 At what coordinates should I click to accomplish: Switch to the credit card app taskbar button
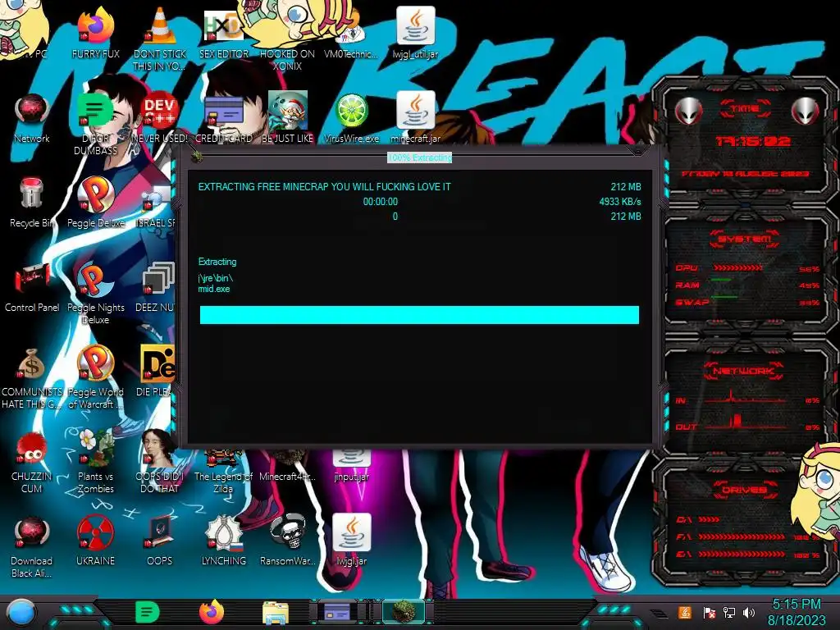coord(337,612)
